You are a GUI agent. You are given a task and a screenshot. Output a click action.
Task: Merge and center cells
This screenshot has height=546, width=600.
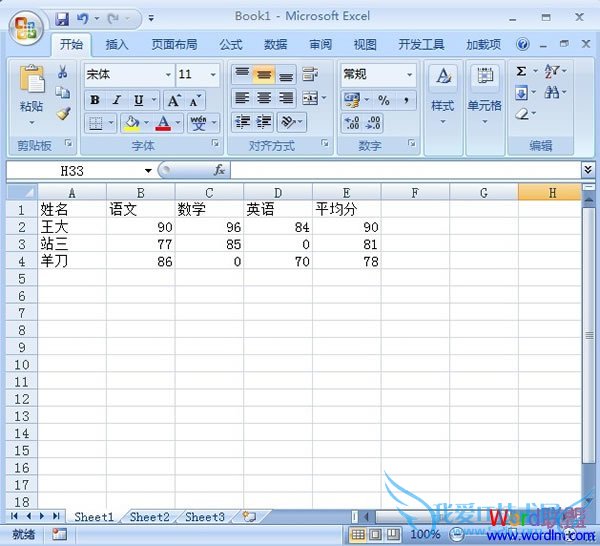click(x=310, y=98)
